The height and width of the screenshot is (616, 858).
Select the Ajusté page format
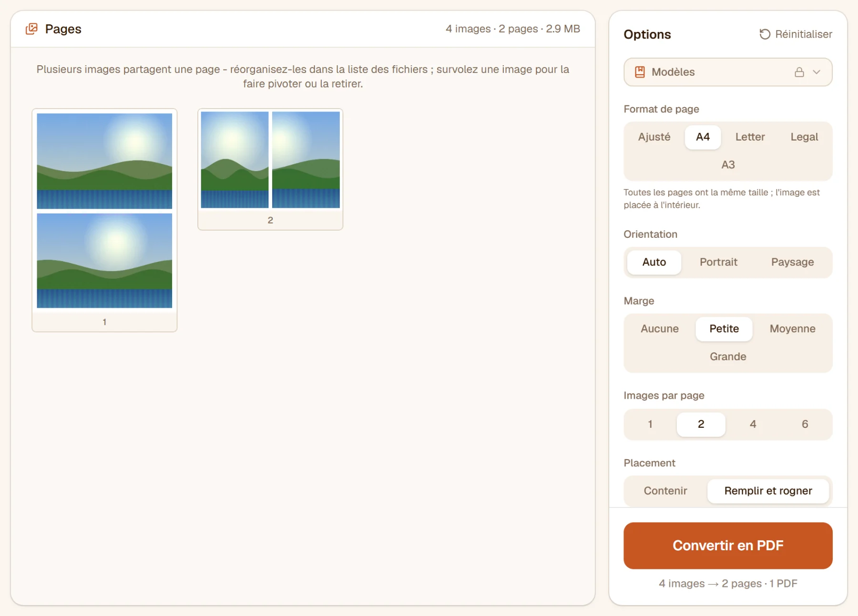tap(654, 137)
